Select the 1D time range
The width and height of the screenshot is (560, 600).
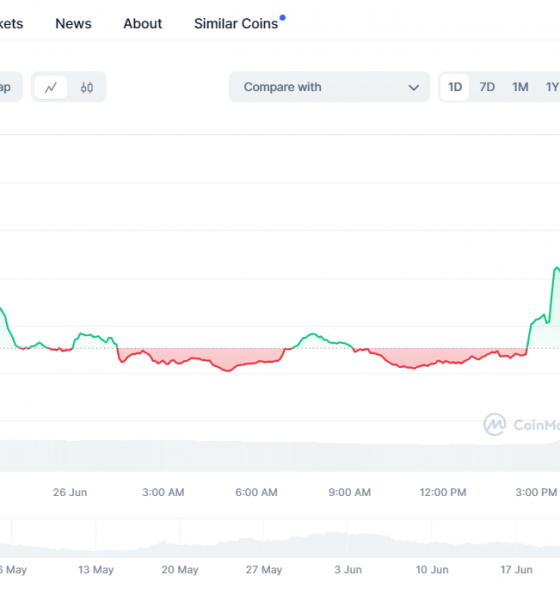tap(455, 87)
